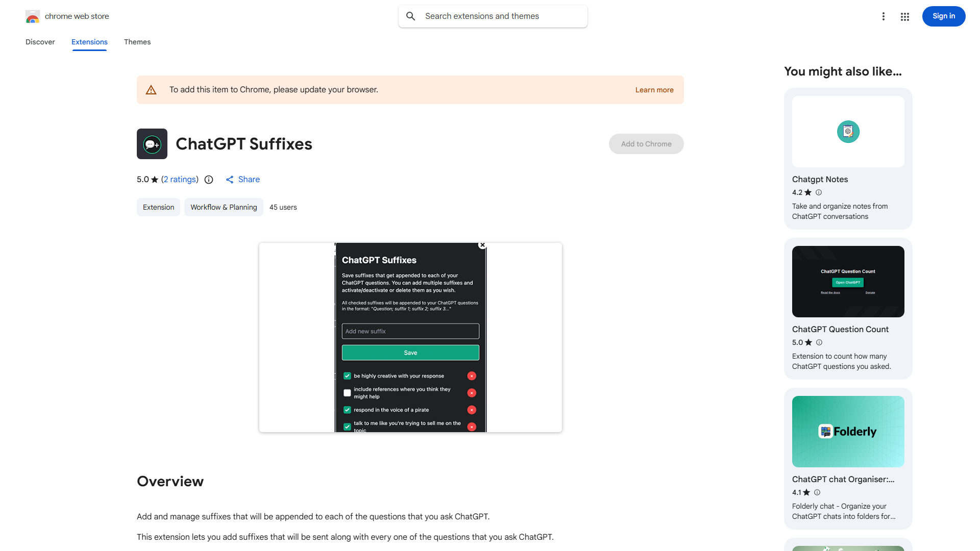Open the three-dot more options menu
The width and height of the screenshot is (980, 551).
[x=884, y=16]
